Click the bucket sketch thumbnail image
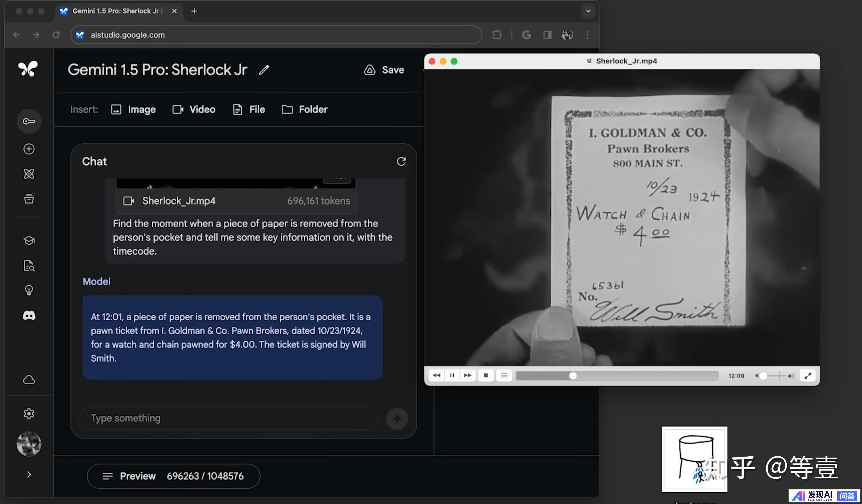 pyautogui.click(x=694, y=459)
